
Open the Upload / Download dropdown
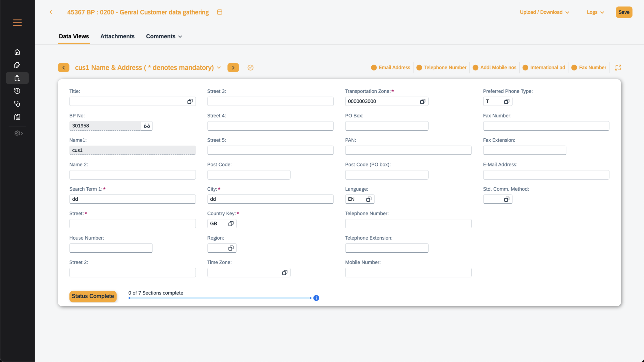tap(544, 12)
